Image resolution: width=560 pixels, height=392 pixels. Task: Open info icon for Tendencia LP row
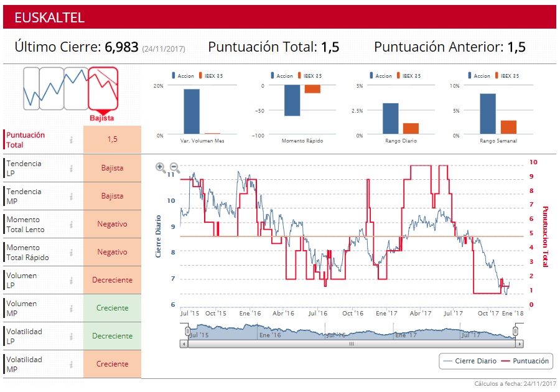point(72,168)
